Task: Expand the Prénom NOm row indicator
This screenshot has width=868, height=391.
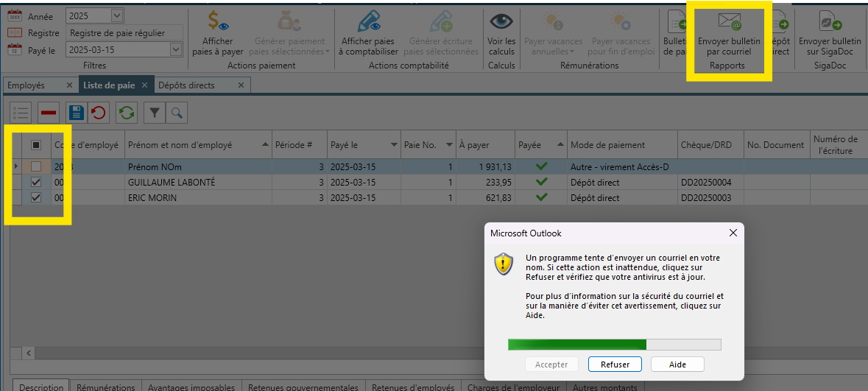Action: (x=15, y=166)
